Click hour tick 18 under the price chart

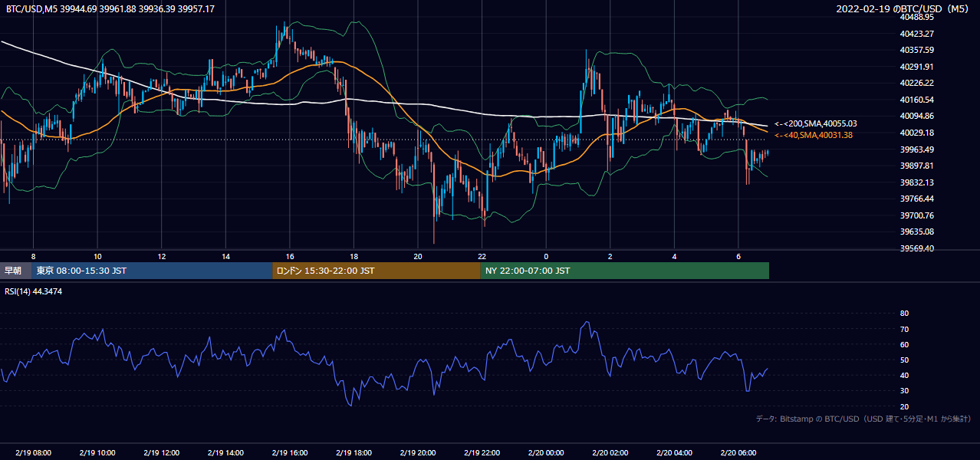click(354, 256)
